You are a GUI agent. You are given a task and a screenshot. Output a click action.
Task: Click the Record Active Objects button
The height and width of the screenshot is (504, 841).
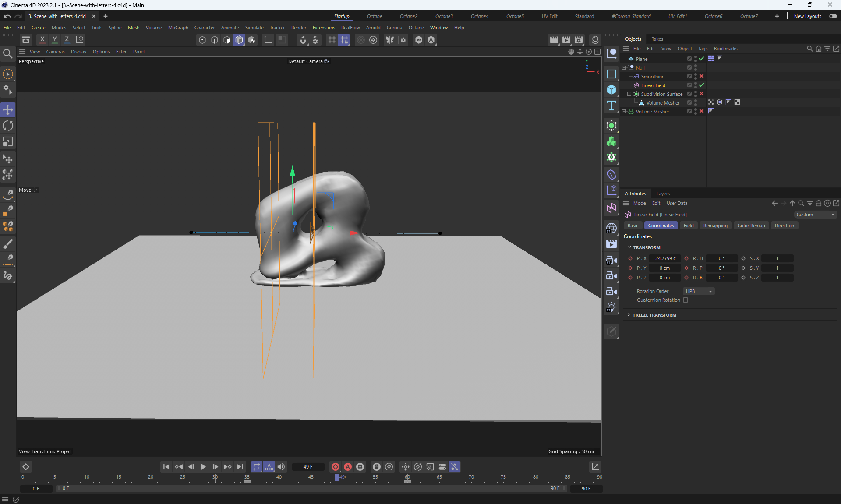point(336,467)
